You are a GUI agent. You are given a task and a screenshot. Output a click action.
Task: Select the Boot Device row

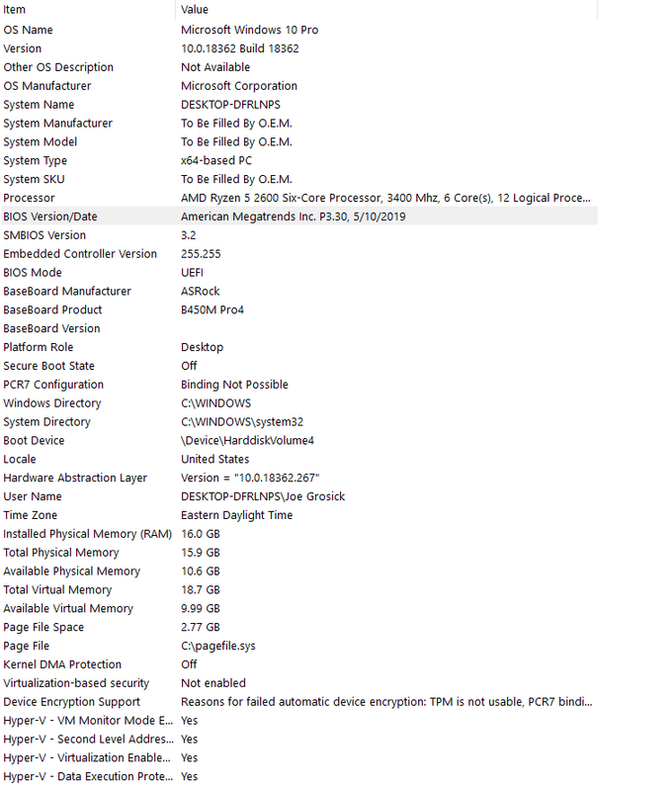299,440
